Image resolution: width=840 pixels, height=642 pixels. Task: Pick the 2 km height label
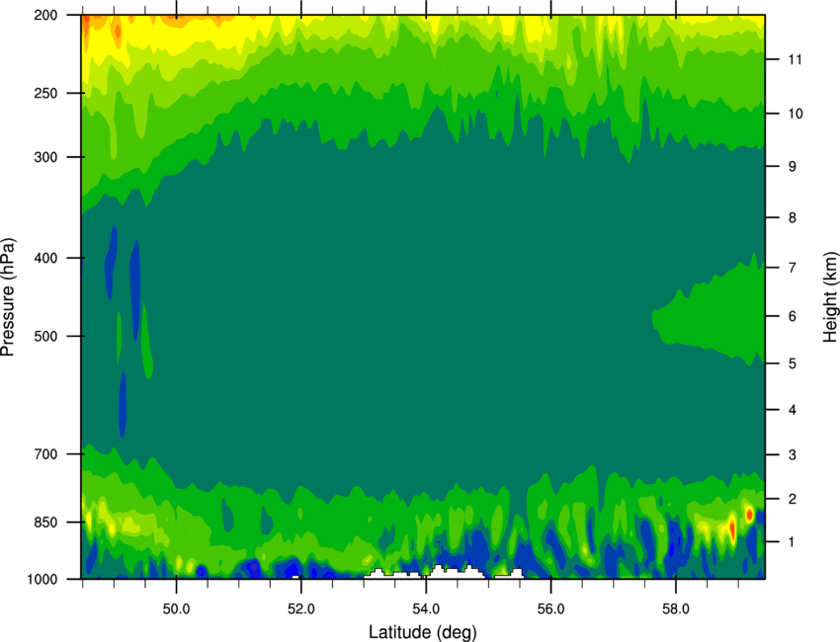793,499
